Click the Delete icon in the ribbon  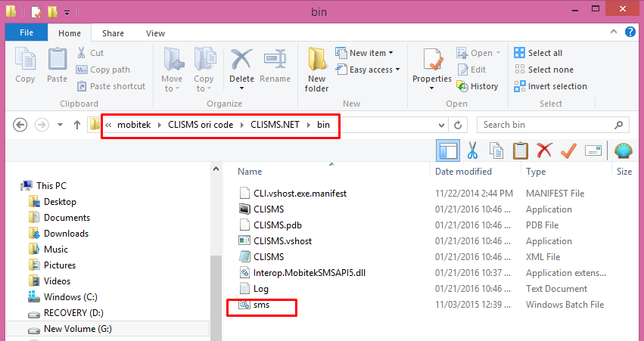(x=241, y=60)
